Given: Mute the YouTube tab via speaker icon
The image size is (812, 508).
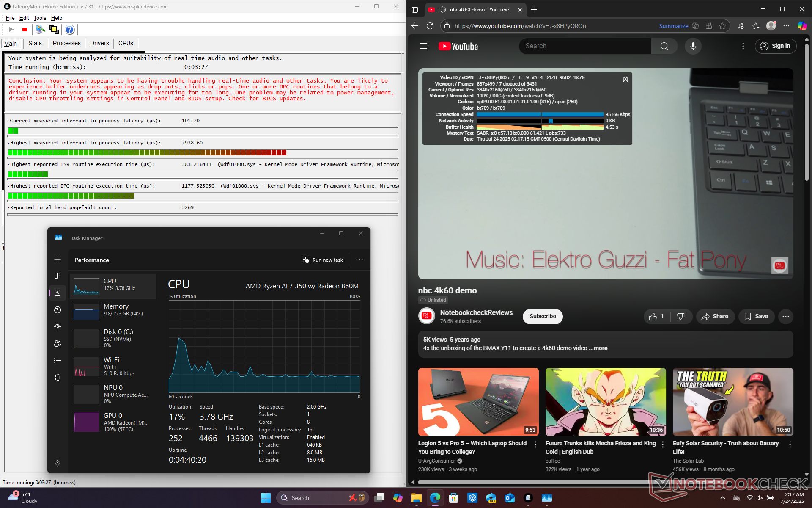Looking at the screenshot, I should click(442, 10).
